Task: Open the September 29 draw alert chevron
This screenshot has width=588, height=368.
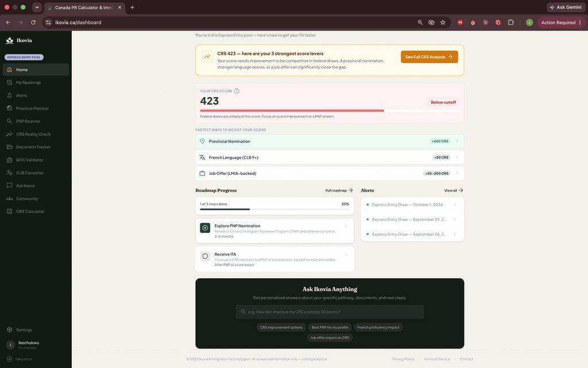Action: coord(455,219)
